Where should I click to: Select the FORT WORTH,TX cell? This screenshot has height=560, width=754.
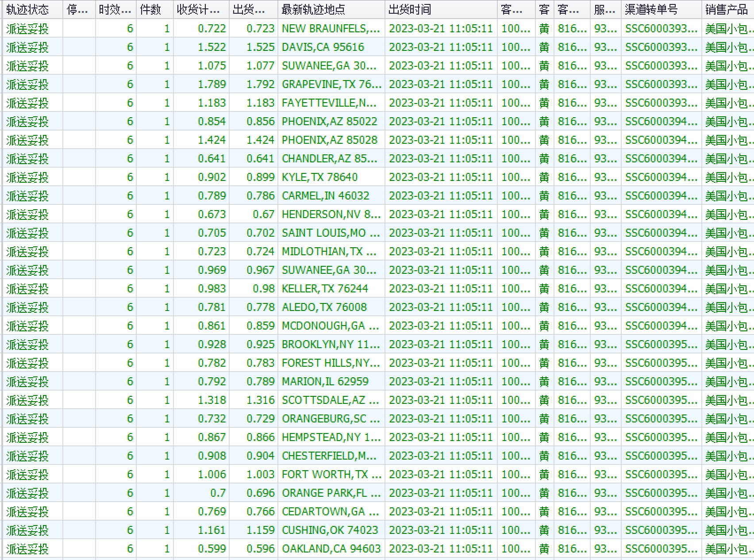[x=331, y=475]
